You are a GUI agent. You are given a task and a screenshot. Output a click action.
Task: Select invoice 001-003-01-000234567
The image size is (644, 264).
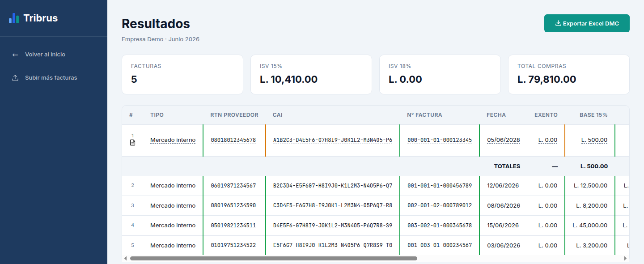[x=440, y=246]
